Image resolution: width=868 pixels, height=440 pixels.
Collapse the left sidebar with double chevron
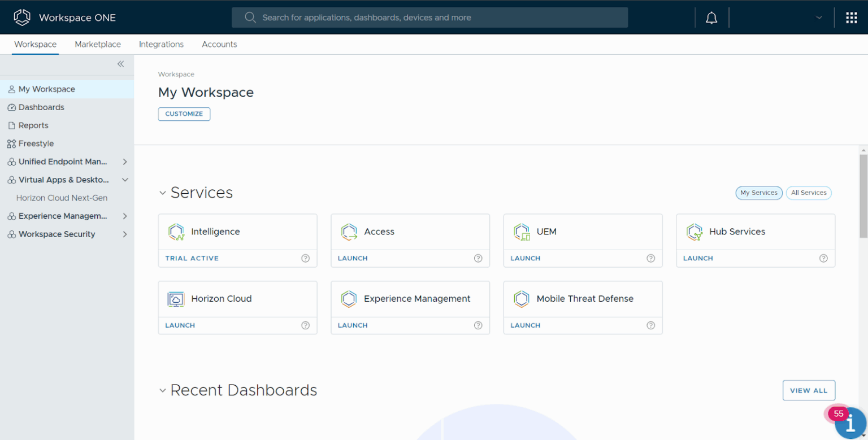tap(120, 64)
